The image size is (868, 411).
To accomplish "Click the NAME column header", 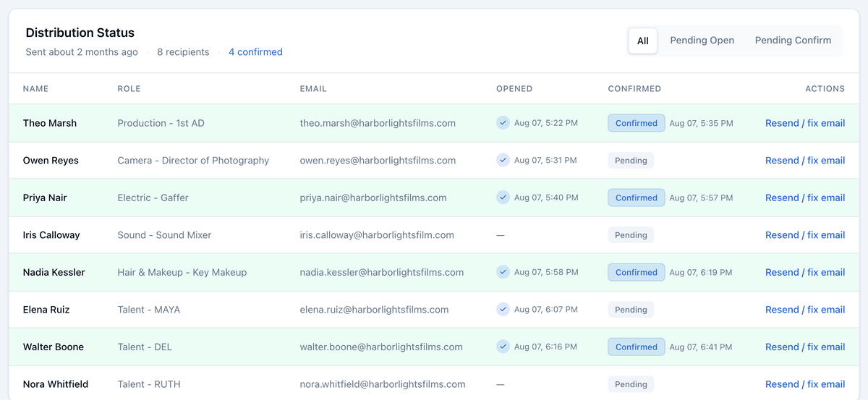I will [x=35, y=89].
